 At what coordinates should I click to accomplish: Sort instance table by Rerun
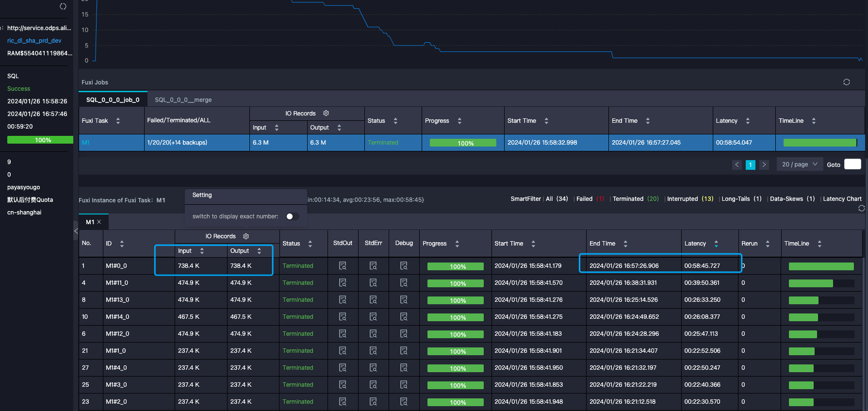768,244
